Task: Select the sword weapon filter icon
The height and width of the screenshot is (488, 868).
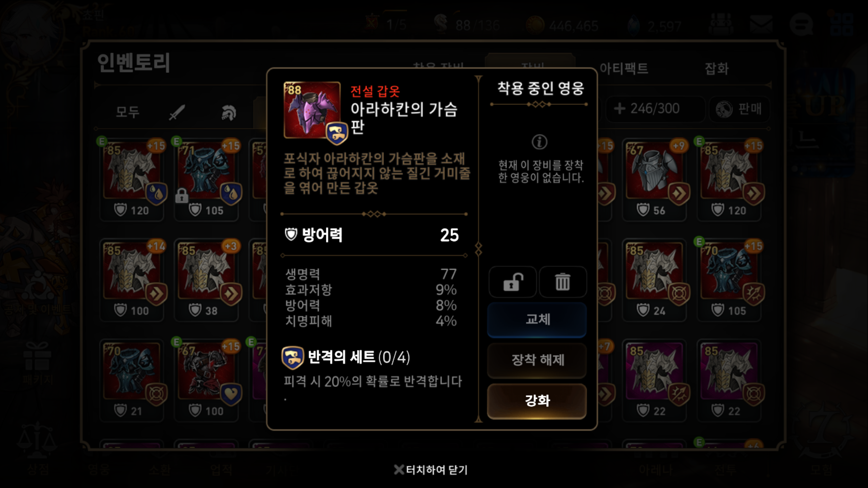Action: [x=177, y=112]
